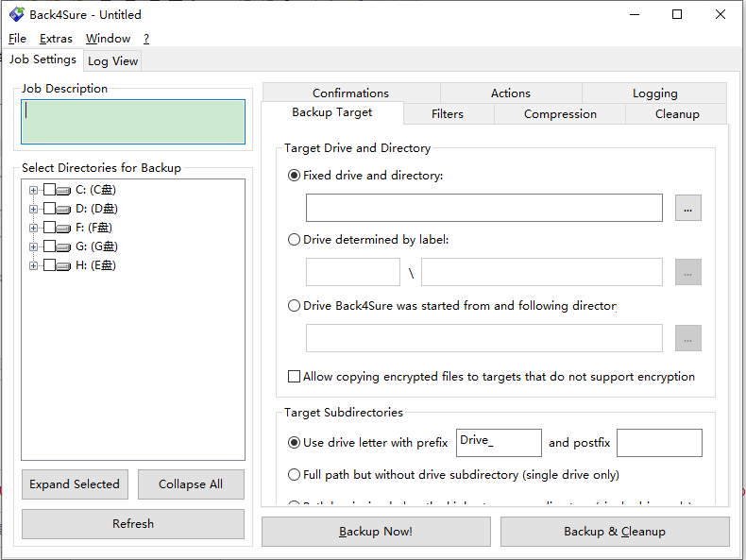This screenshot has width=746, height=560.
Task: Enable allow copying encrypted files option
Action: [x=294, y=377]
